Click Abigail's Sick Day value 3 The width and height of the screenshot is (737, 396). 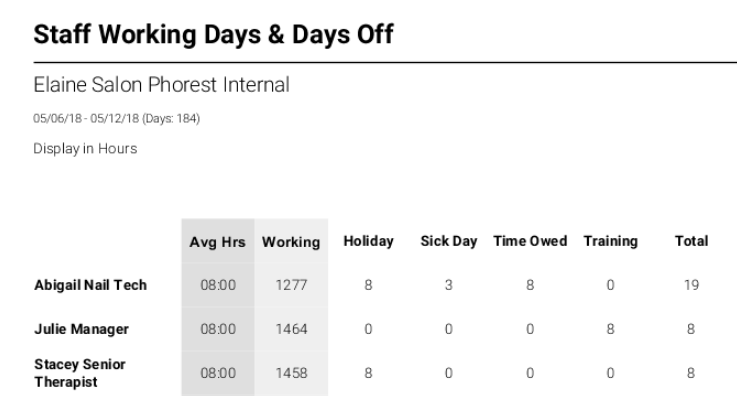click(449, 285)
